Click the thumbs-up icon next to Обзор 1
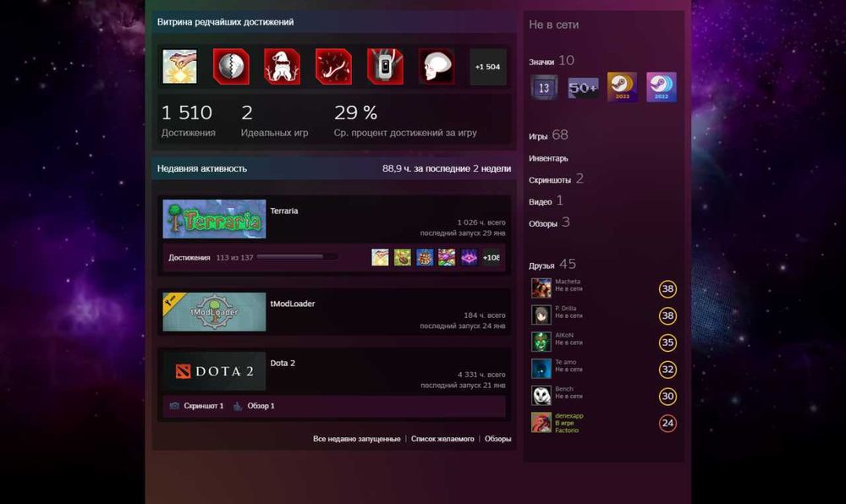846x504 pixels. click(238, 406)
